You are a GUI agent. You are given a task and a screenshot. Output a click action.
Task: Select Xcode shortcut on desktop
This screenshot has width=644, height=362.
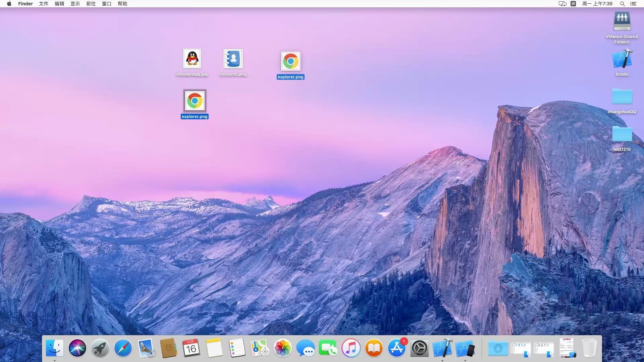(622, 63)
